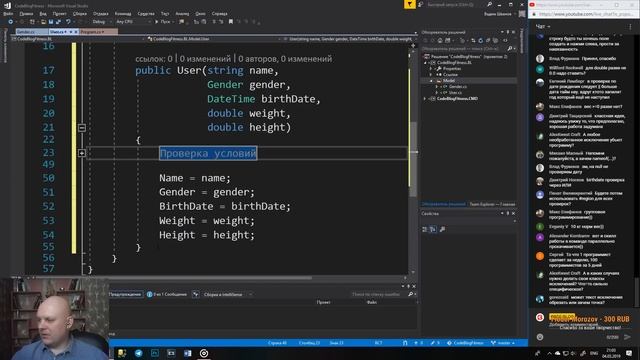Viewport: 640px width, 360px height.
Task: Open the Сборка menu
Action: [80, 14]
